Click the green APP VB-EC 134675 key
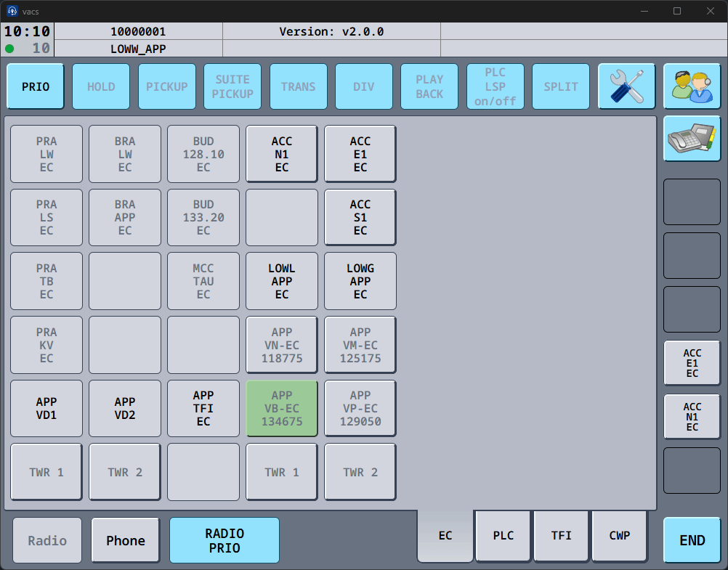This screenshot has width=728, height=570. point(282,408)
